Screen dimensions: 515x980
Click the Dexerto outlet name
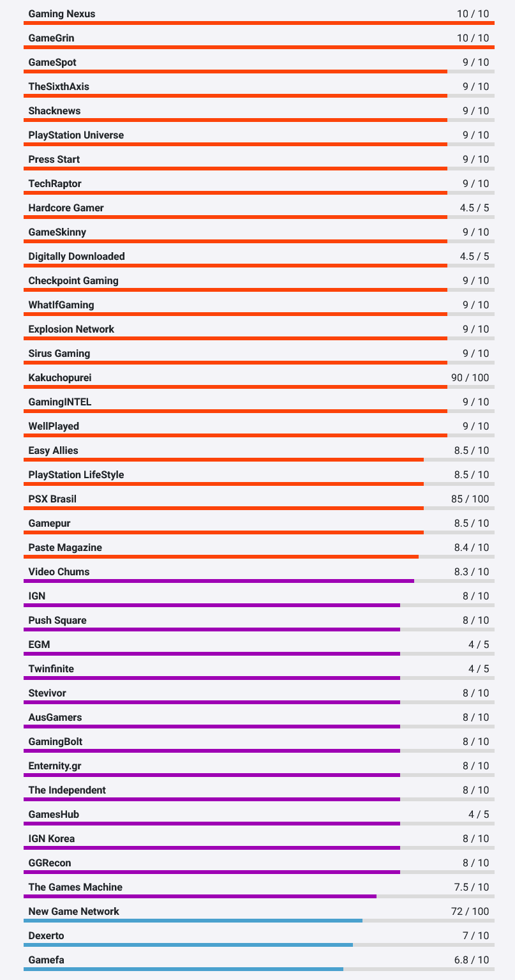(x=46, y=936)
